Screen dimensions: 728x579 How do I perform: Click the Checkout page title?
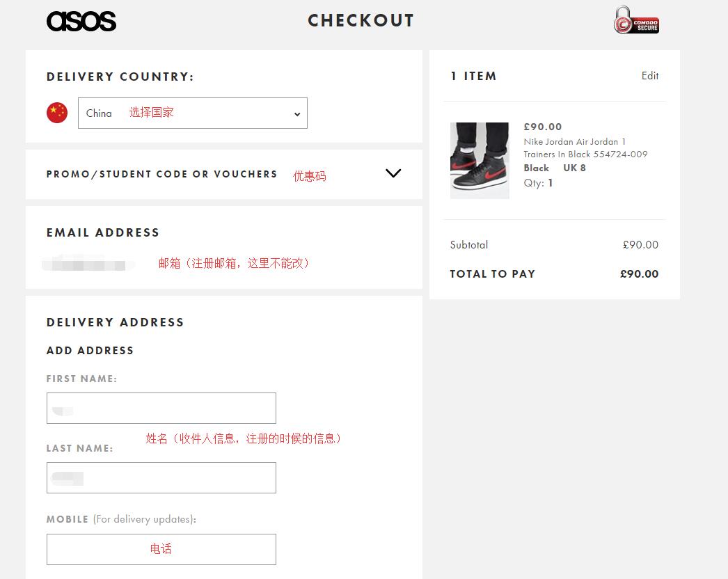361,20
